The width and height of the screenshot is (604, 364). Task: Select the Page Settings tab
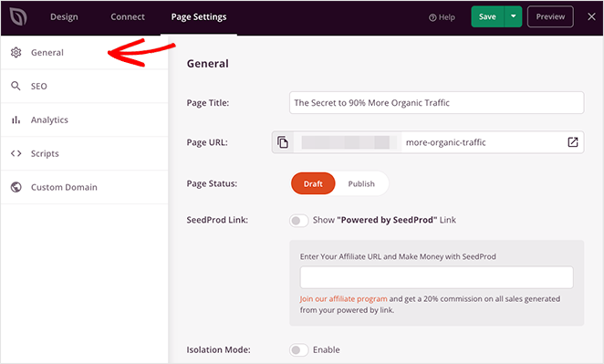click(199, 17)
